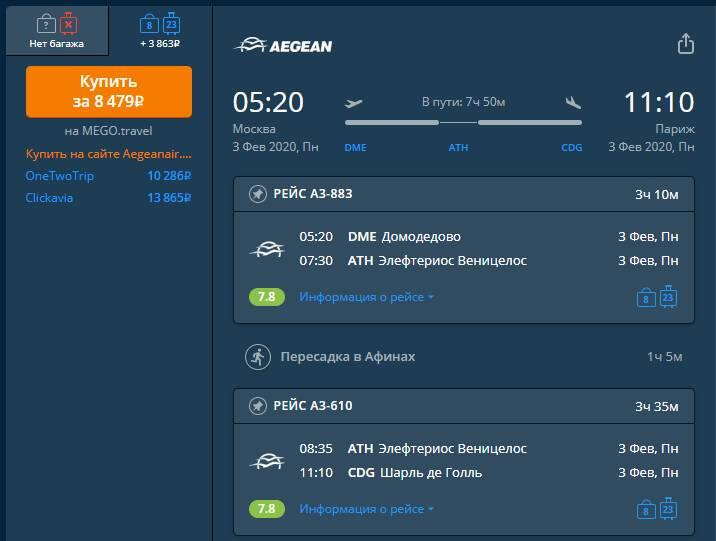
Task: Click the OneTwoTrip price 10 286₽
Action: 169,176
